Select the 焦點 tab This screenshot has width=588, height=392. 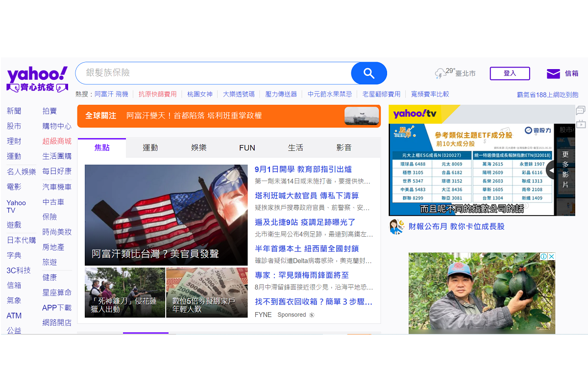(102, 147)
